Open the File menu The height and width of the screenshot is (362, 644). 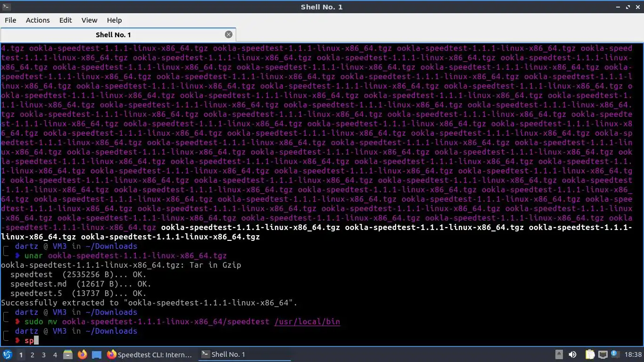pyautogui.click(x=10, y=20)
